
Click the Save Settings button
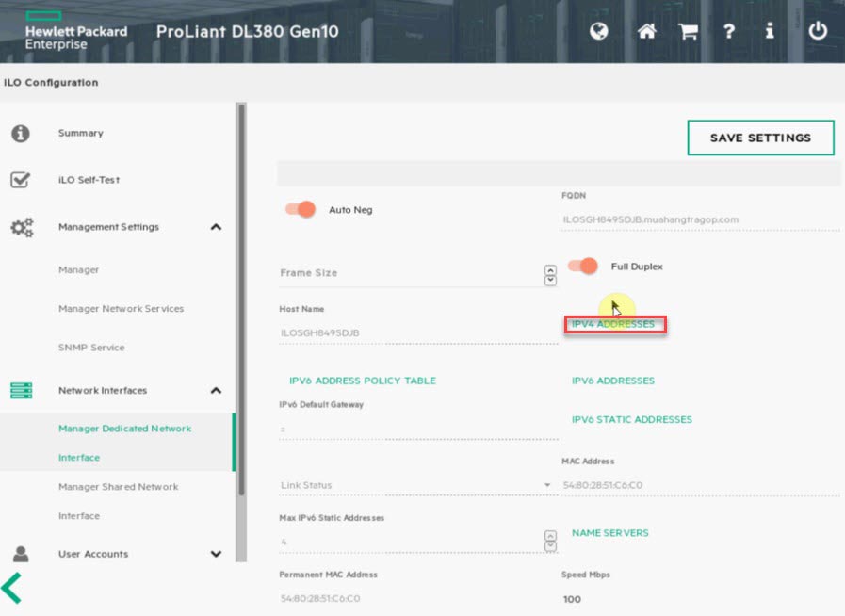[760, 138]
